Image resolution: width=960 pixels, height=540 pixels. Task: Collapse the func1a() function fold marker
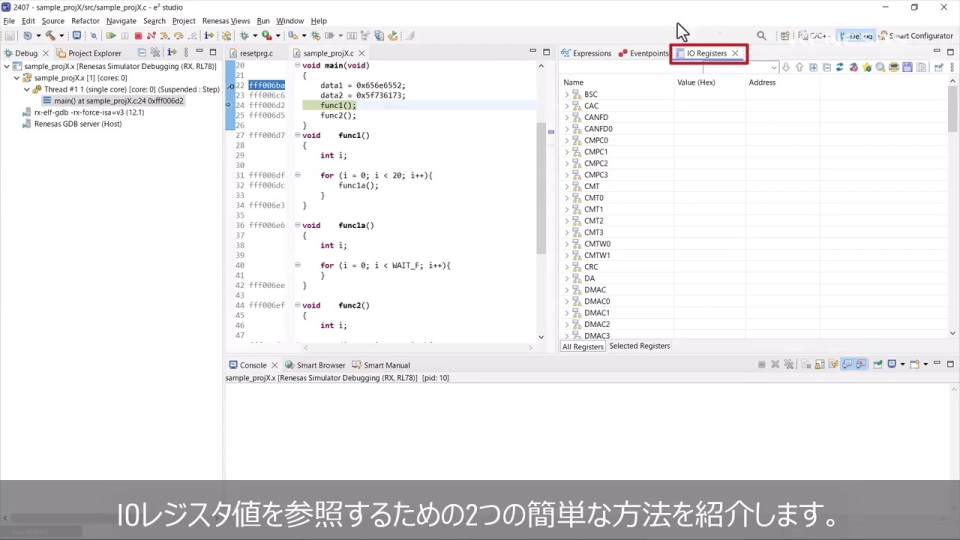[x=298, y=225]
